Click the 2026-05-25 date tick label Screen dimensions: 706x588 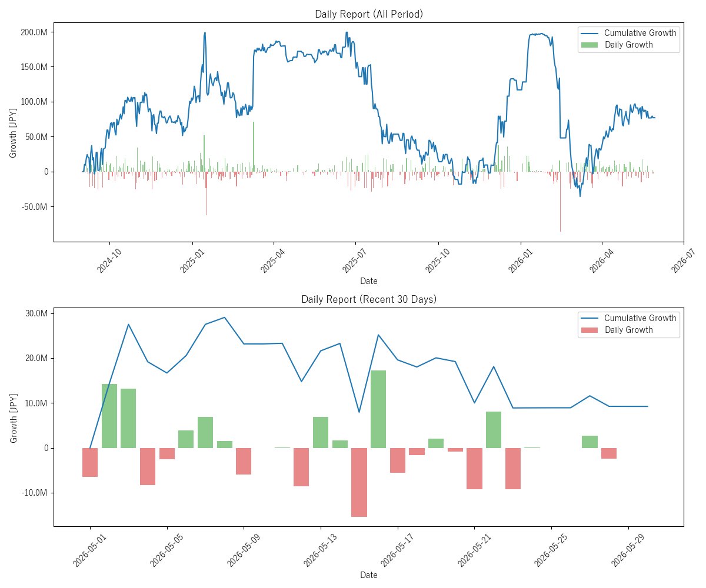pyautogui.click(x=551, y=549)
